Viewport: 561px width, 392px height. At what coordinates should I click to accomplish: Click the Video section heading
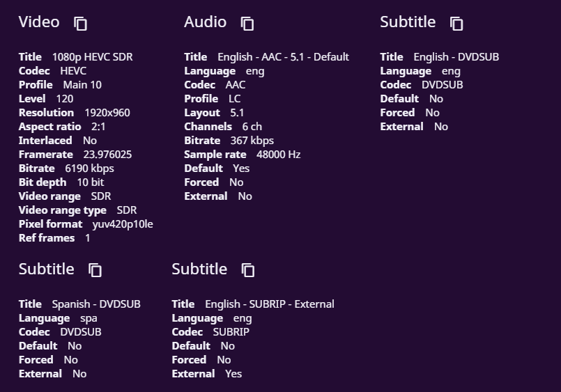click(x=39, y=22)
